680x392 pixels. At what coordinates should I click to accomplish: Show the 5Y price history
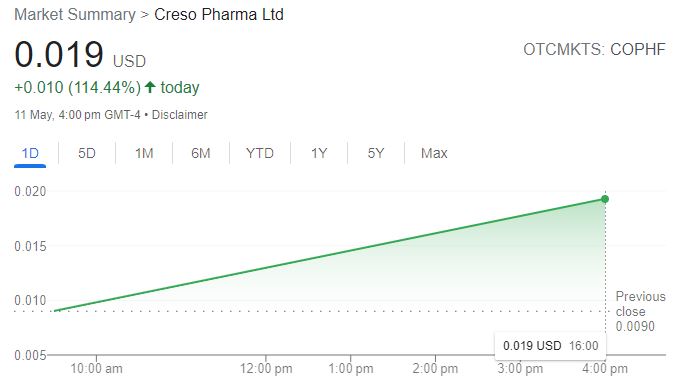coord(376,154)
